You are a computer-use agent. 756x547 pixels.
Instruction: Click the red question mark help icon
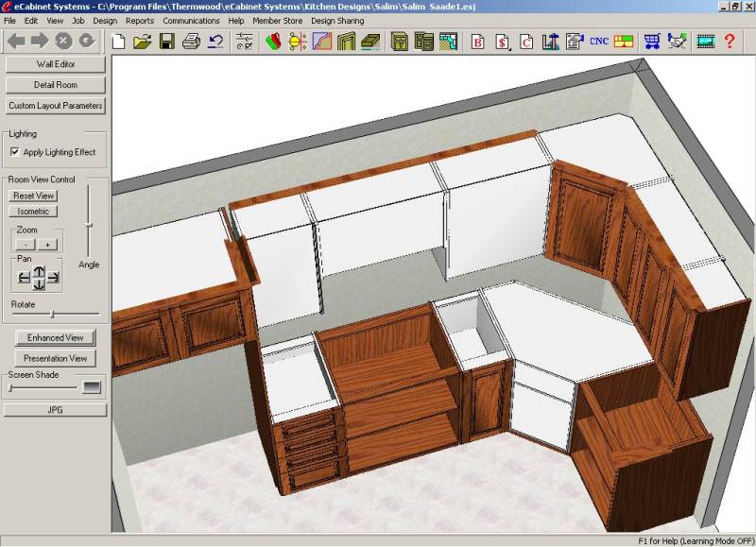(x=730, y=42)
